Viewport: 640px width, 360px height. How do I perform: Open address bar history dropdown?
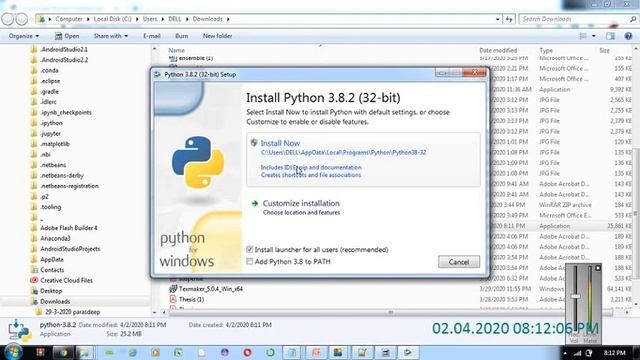pos(498,19)
